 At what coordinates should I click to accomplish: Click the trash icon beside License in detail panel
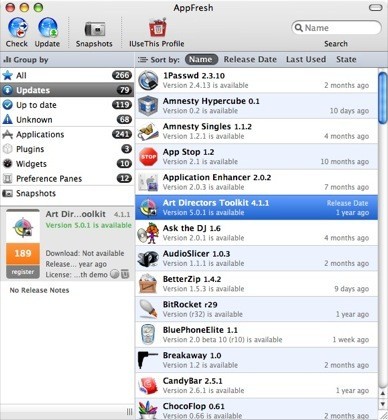point(125,274)
